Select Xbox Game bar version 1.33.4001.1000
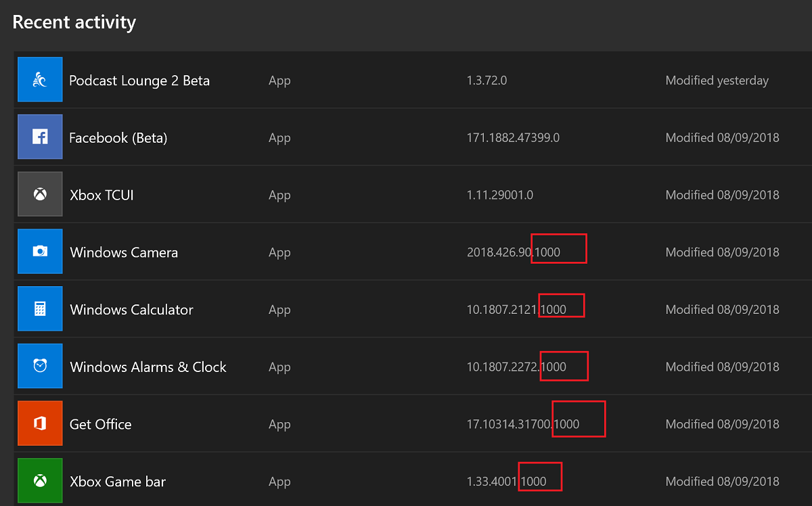The image size is (812, 506). (x=506, y=482)
